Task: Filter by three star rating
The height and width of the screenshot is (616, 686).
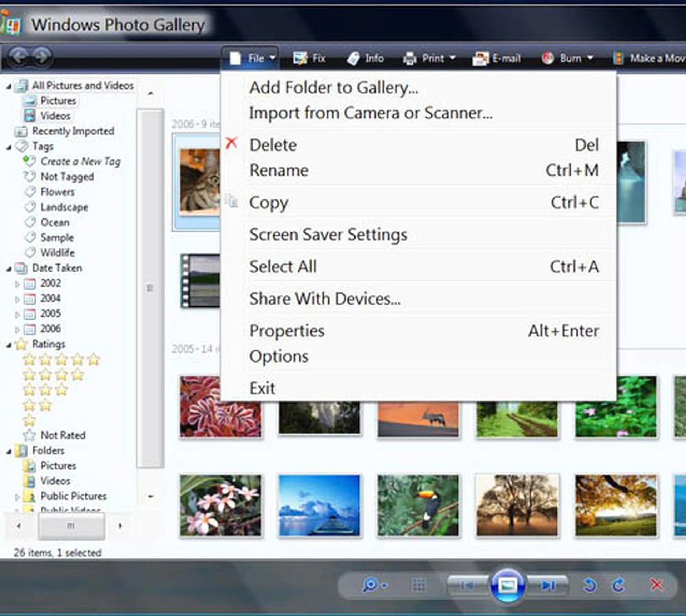Action: tap(45, 390)
